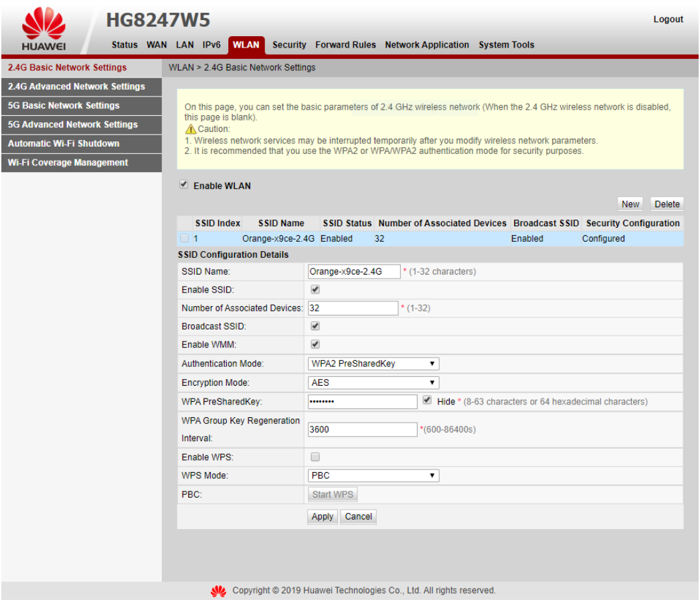Click the SSID Index column header
Screen dimensions: 700x600
click(x=217, y=223)
